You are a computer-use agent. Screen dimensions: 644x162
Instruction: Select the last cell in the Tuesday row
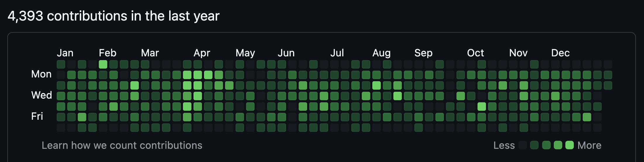[608, 85]
